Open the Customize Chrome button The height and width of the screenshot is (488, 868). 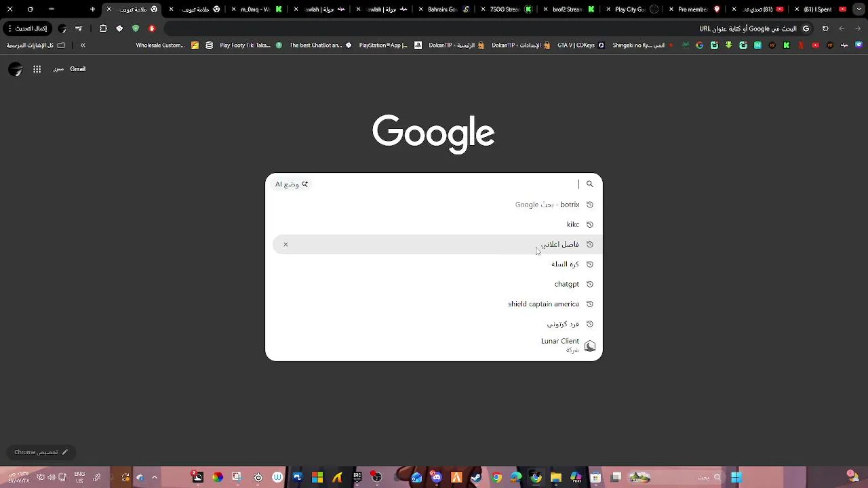41,452
